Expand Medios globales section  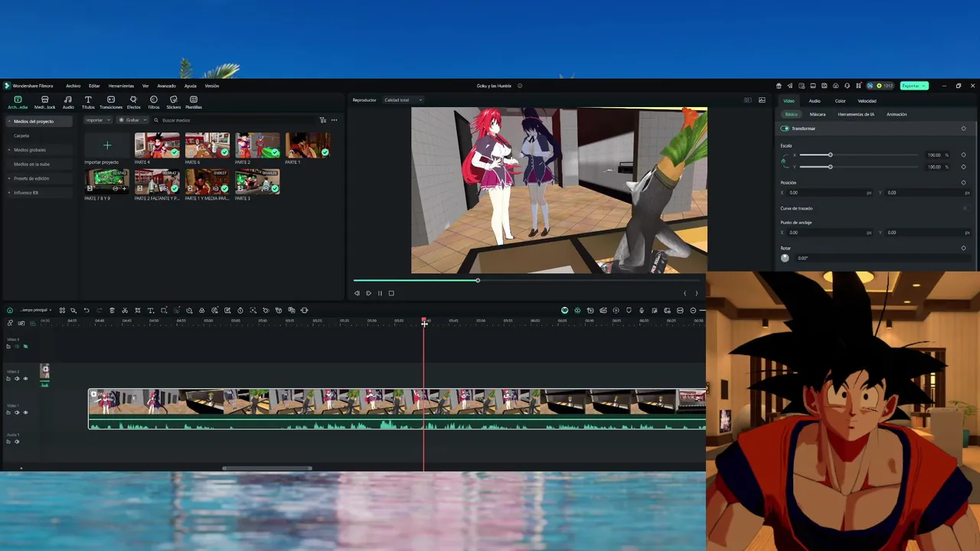[9, 150]
